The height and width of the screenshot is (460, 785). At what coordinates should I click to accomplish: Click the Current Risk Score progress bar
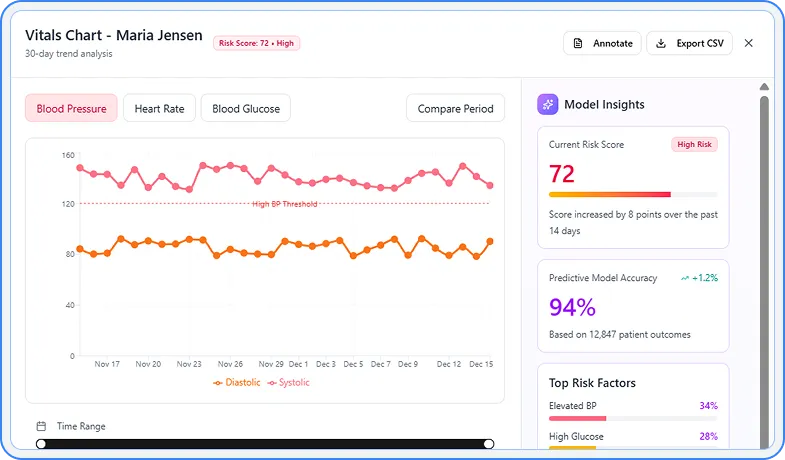click(x=632, y=194)
